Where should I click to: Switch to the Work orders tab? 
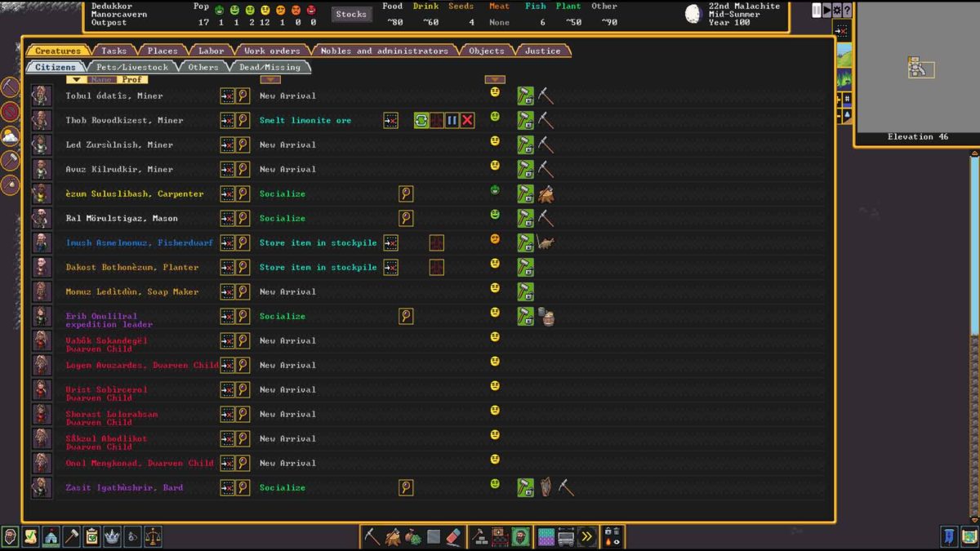click(272, 51)
